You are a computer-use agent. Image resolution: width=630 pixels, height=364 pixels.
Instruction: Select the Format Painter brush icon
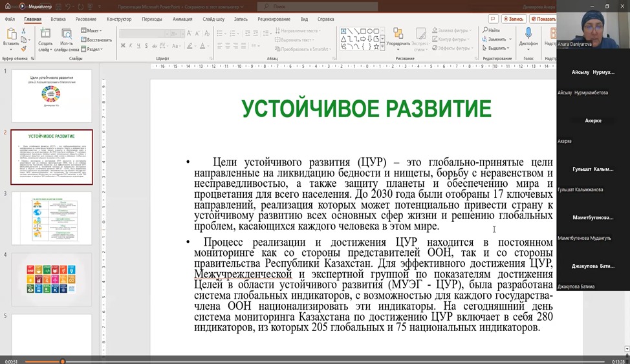[x=24, y=48]
